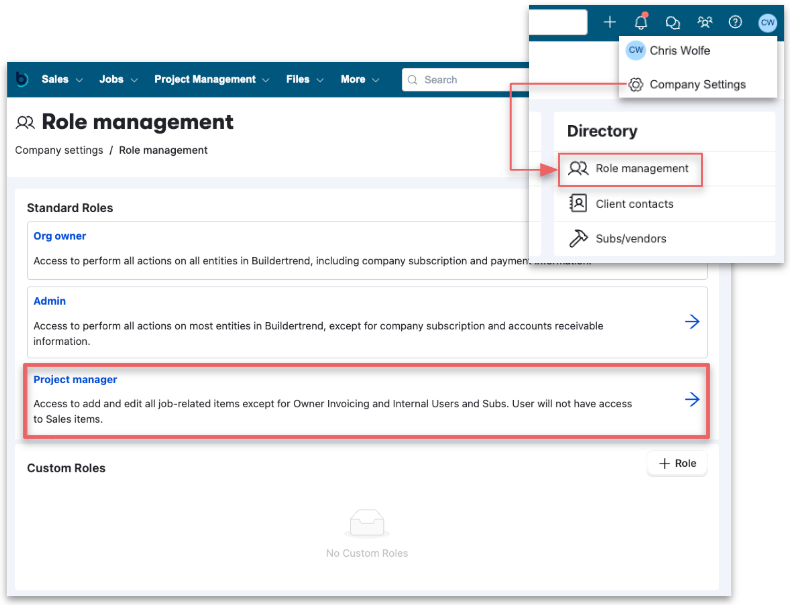The width and height of the screenshot is (790, 605).
Task: Expand the Jobs menu dropdown
Action: [118, 80]
